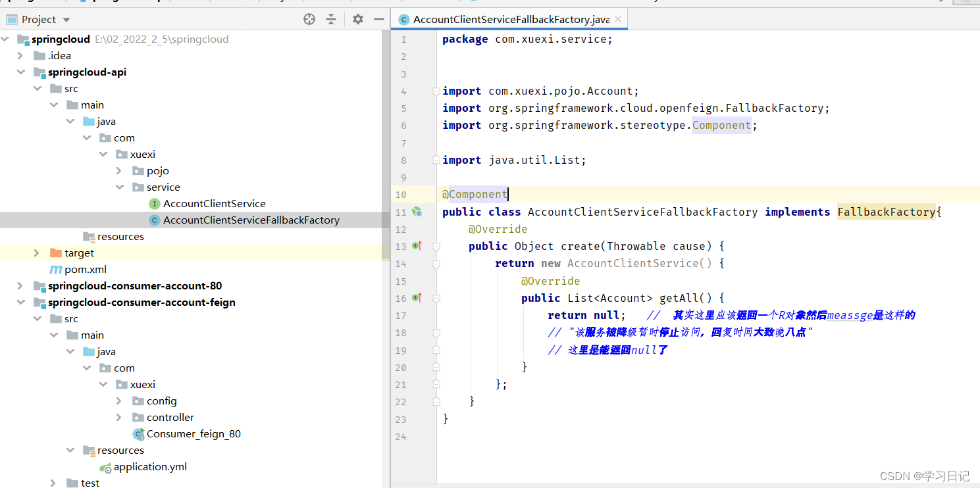980x488 pixels.
Task: Click the package declaration on line 1
Action: coord(527,39)
